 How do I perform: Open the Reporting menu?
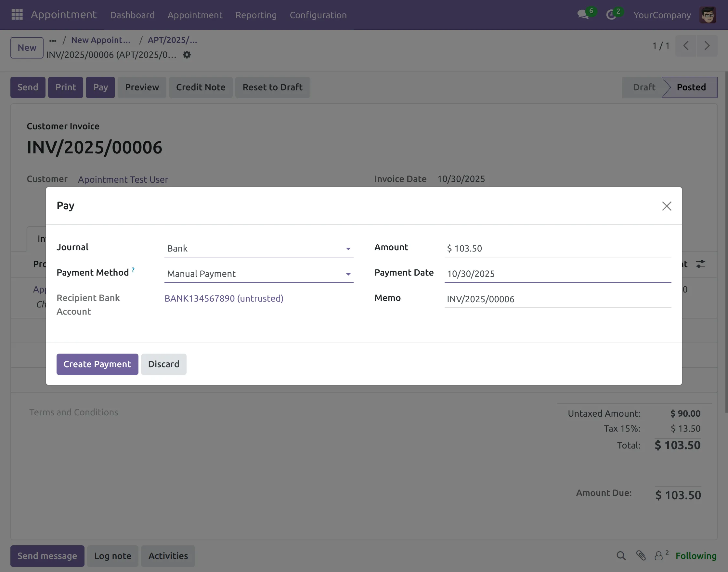256,15
